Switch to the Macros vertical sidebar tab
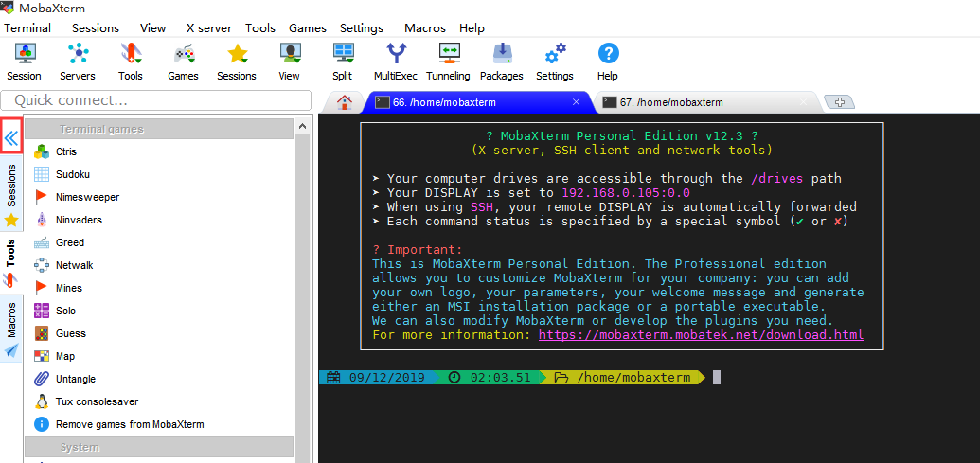The height and width of the screenshot is (463, 980). (11, 329)
